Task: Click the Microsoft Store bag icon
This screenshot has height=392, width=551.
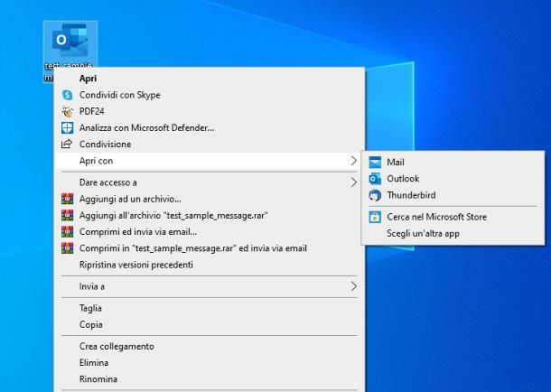Action: (x=375, y=217)
